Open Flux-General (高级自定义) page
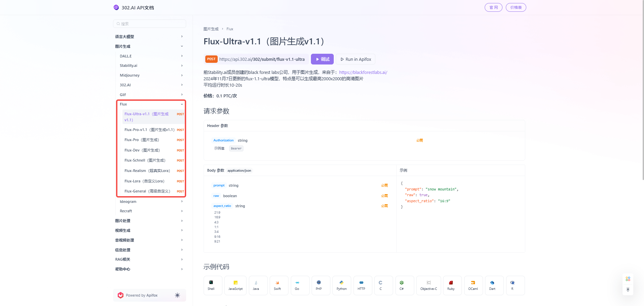 [x=154, y=191]
